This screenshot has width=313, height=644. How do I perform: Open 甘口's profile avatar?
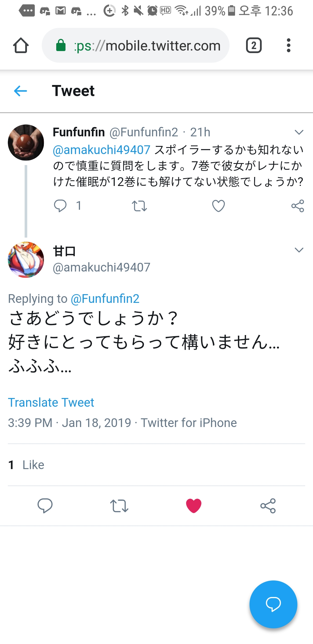tap(26, 260)
